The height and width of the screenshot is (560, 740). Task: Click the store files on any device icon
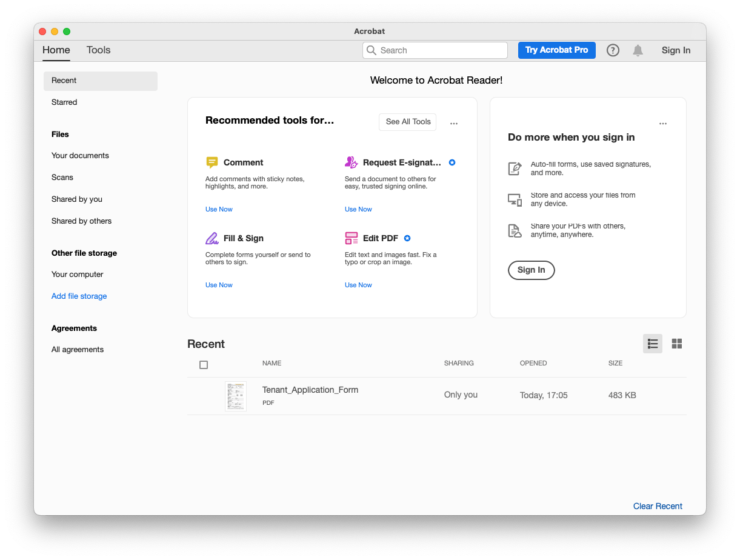coord(515,199)
